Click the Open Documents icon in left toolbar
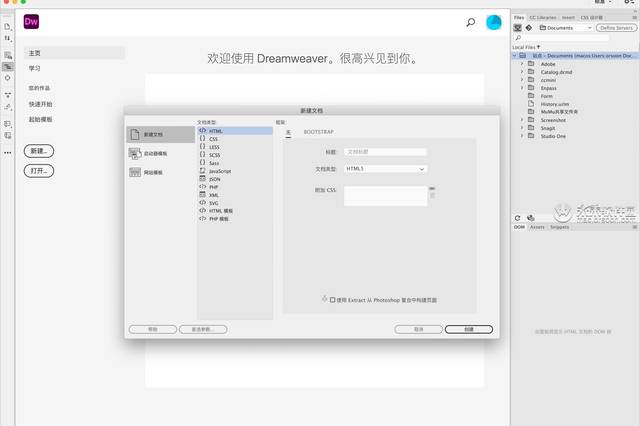Screen dimensions: 640x426 [x=7, y=27]
